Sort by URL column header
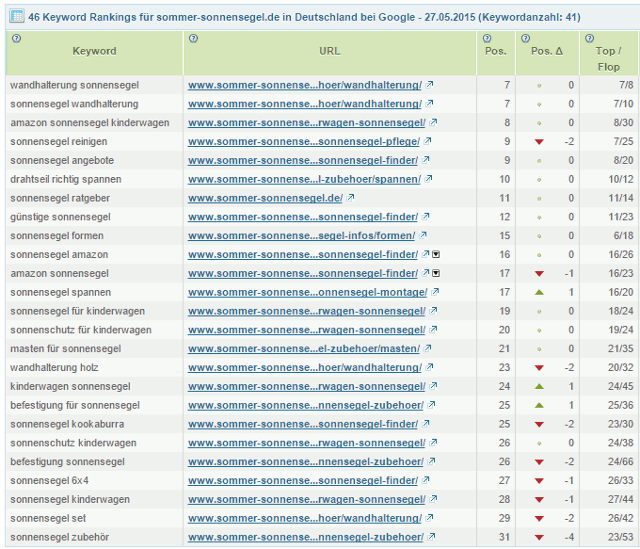 (329, 51)
